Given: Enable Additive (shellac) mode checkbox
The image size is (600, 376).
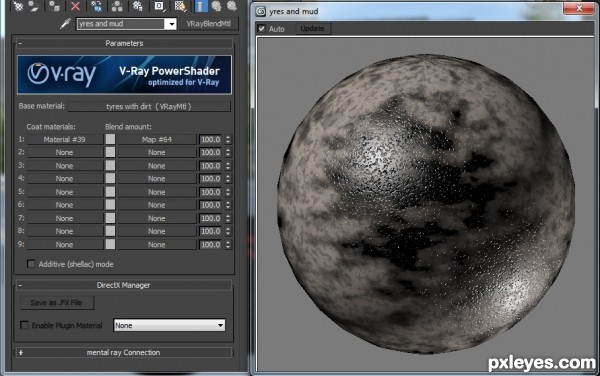Looking at the screenshot, I should click(x=31, y=264).
